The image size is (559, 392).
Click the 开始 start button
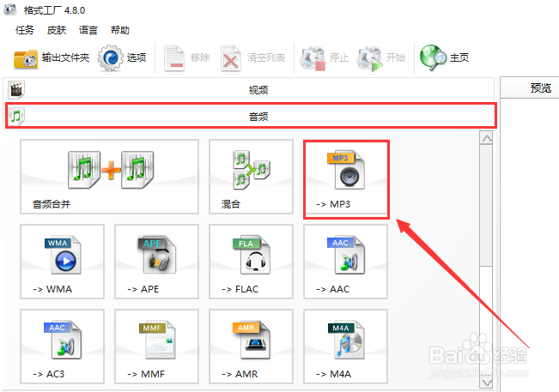click(x=380, y=57)
